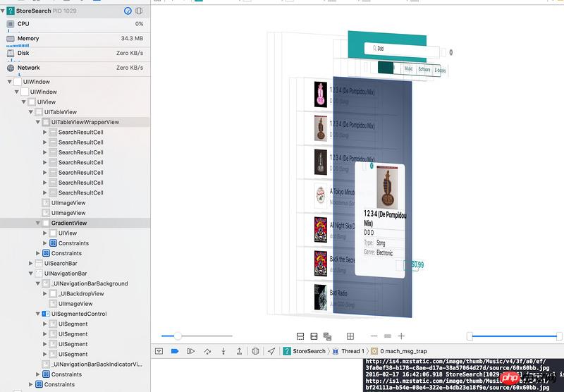This screenshot has height=392, width=564.
Task: Click the Genre: Electronic text in popup
Action: [x=379, y=252]
